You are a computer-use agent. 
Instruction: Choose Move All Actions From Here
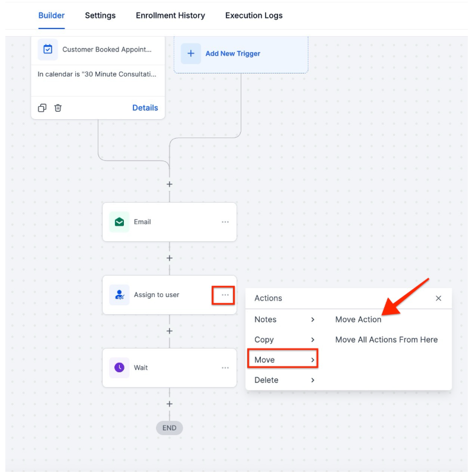386,340
